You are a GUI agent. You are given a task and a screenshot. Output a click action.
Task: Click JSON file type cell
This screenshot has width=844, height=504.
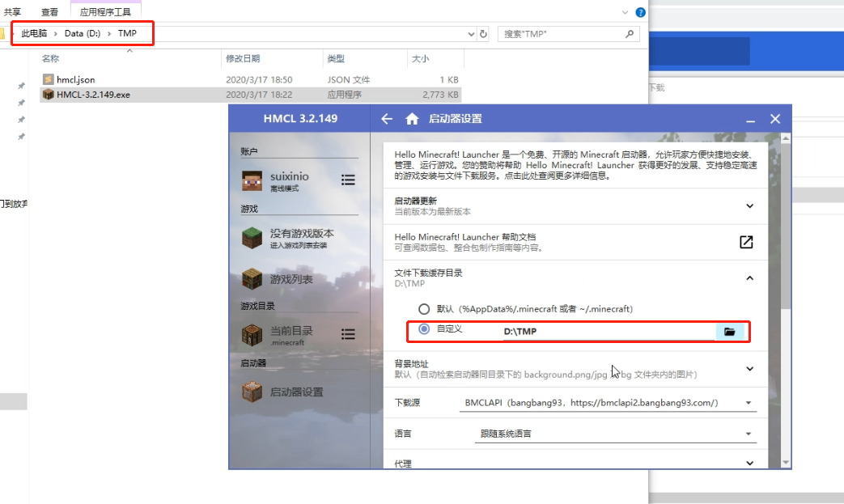348,79
